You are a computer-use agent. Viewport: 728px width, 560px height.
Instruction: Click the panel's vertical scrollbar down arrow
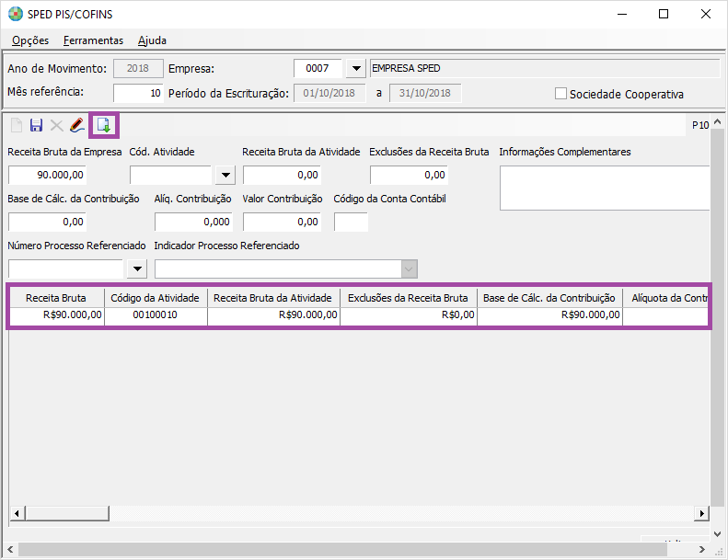coord(717,534)
